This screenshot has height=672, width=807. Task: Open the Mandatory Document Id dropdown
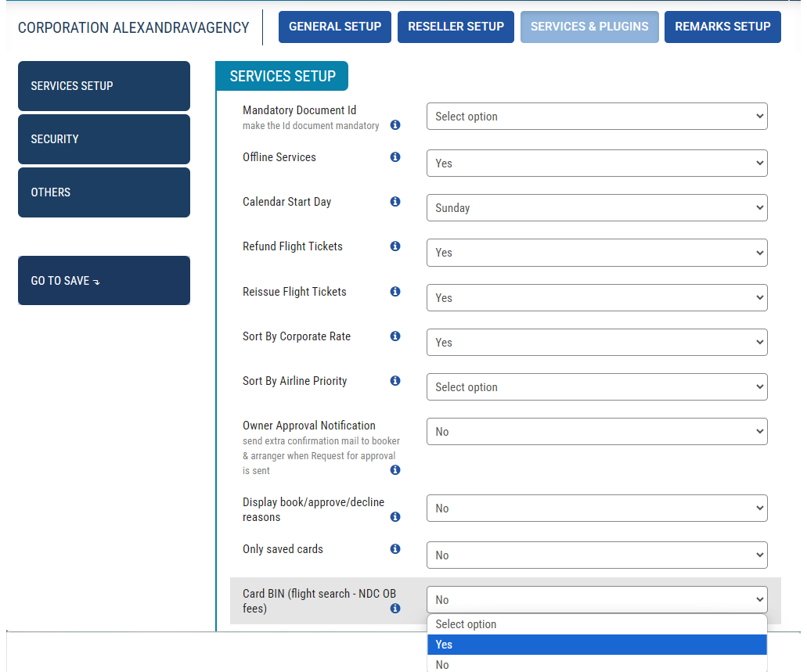click(x=596, y=117)
